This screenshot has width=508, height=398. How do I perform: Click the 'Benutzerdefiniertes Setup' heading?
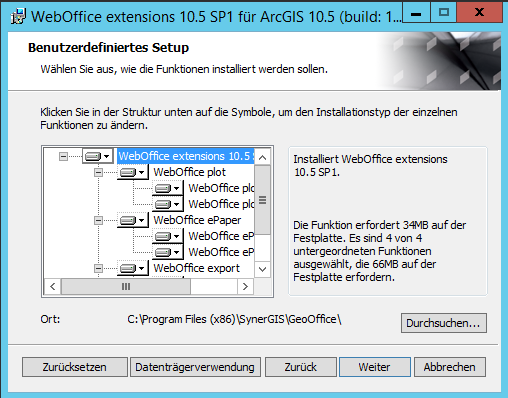[x=108, y=48]
